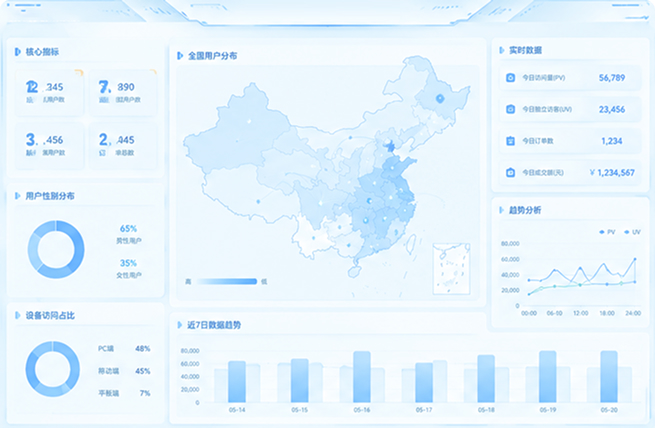Click the dark bar for 05-18
The image size is (655, 428).
pyautogui.click(x=486, y=379)
